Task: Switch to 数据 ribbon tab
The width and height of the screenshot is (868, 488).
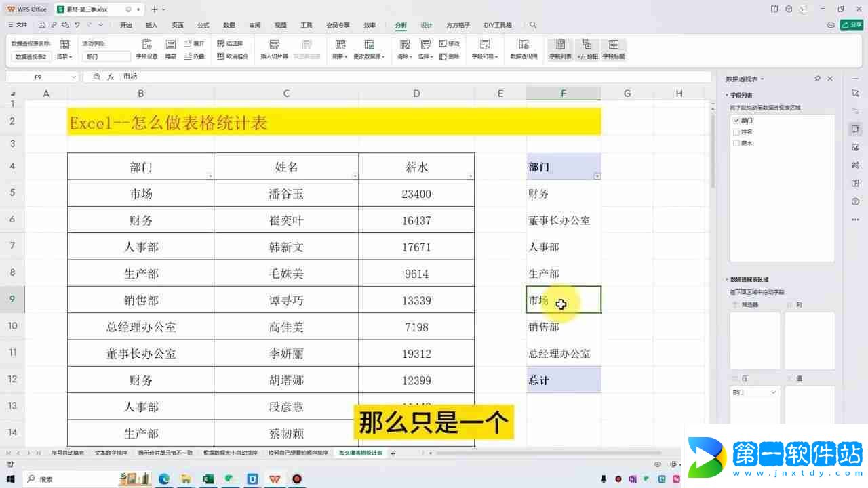Action: [x=229, y=25]
